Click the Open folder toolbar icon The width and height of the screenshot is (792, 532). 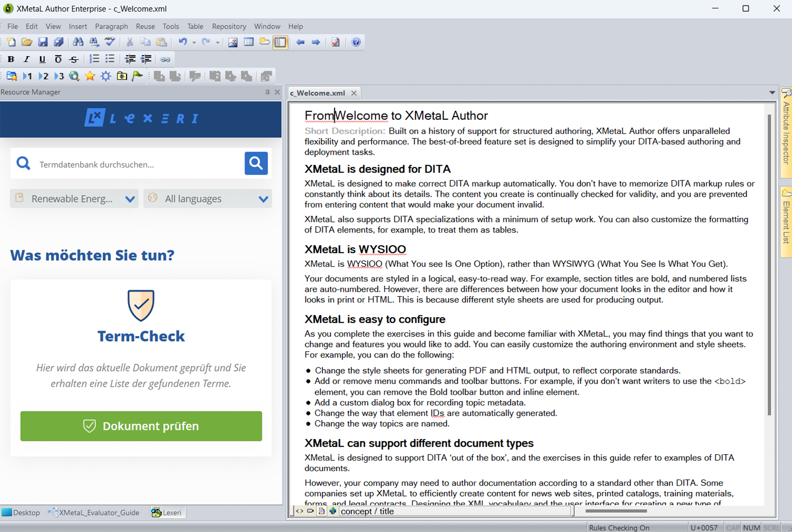27,42
